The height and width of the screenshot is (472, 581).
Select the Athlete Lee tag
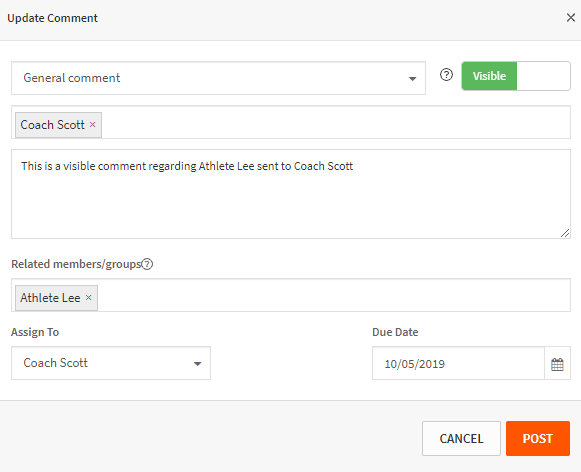click(50, 298)
